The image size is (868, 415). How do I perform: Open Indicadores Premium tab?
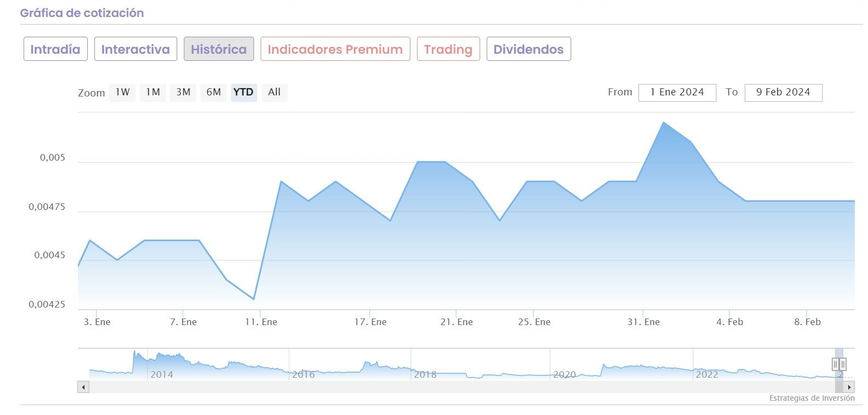point(335,49)
